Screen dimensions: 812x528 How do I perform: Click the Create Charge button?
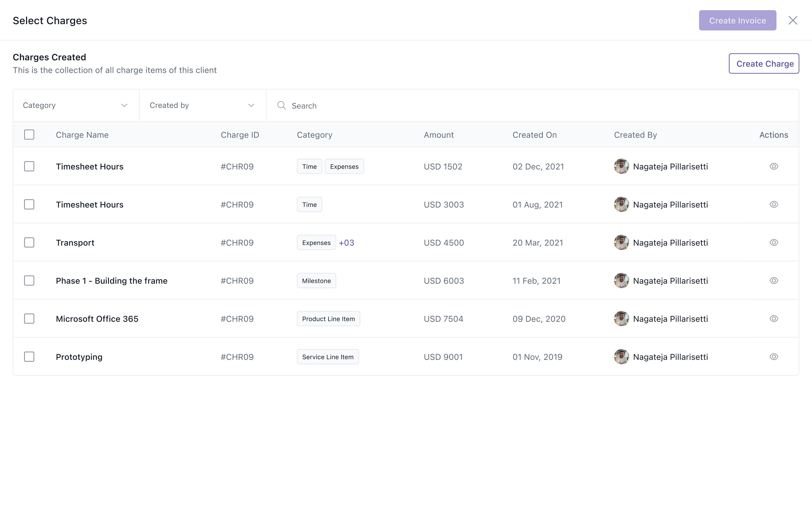[x=764, y=63]
